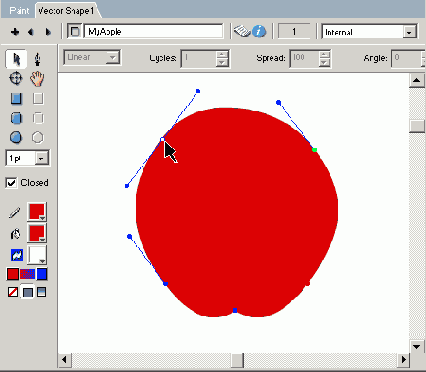426x372 pixels.
Task: Select the Hand pan tool
Action: (37, 79)
